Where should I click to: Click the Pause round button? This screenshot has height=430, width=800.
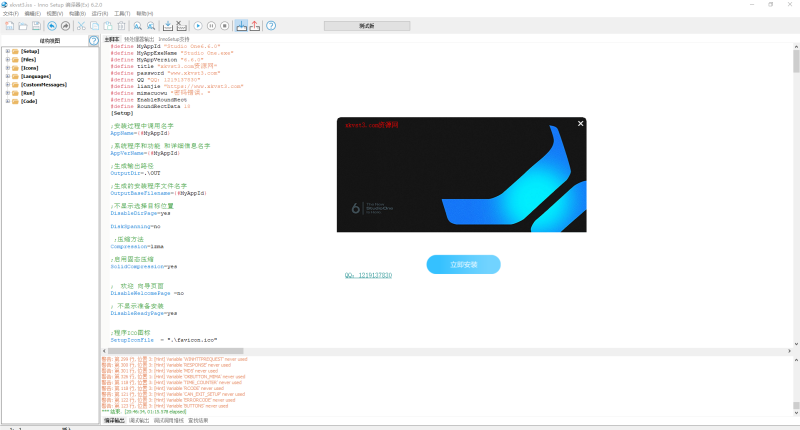tap(211, 26)
